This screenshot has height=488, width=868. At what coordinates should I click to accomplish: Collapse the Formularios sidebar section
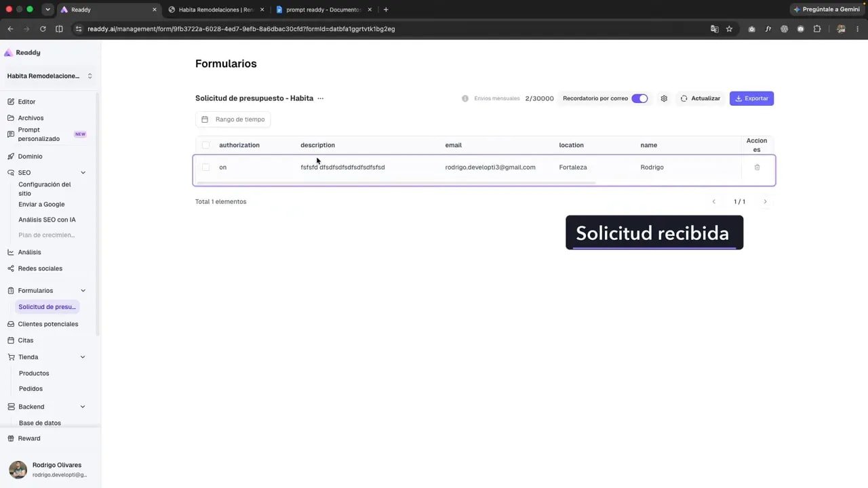tap(83, 291)
